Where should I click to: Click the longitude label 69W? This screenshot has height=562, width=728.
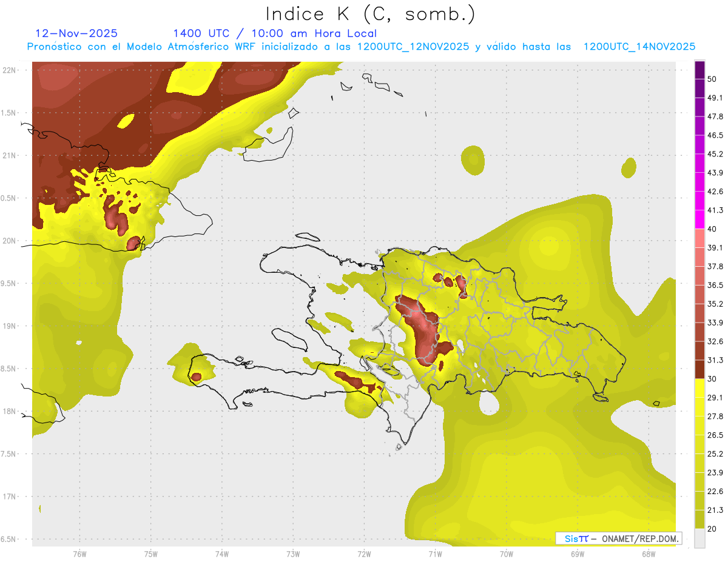pyautogui.click(x=578, y=554)
